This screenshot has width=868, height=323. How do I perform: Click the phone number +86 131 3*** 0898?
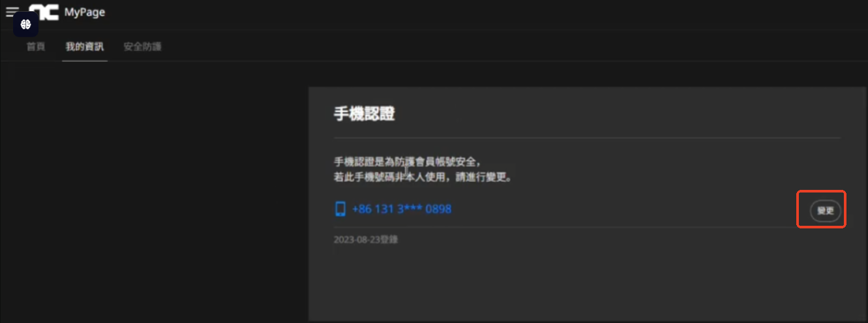[x=401, y=209]
